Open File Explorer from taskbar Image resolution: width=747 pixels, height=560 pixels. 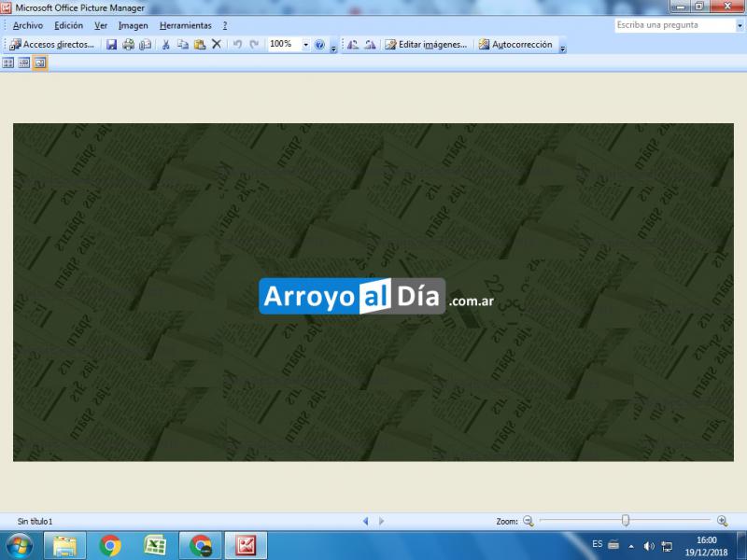pyautogui.click(x=64, y=546)
